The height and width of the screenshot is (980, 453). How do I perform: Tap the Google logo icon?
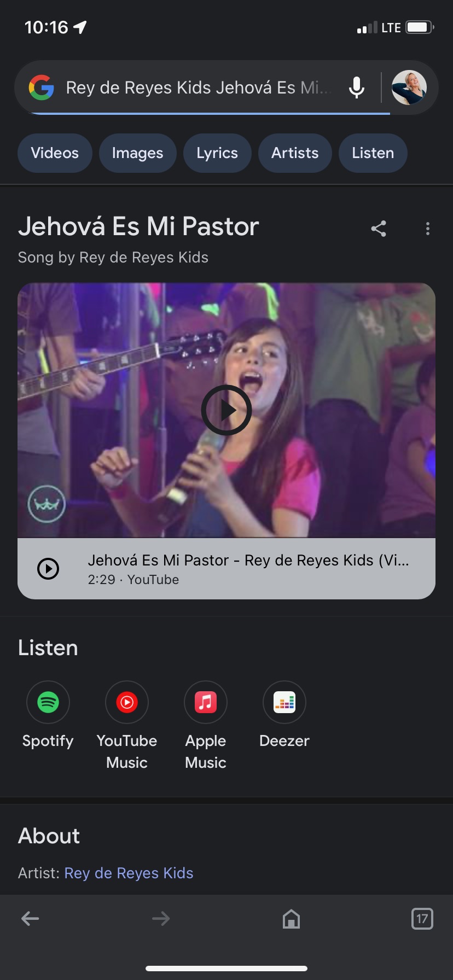(42, 87)
